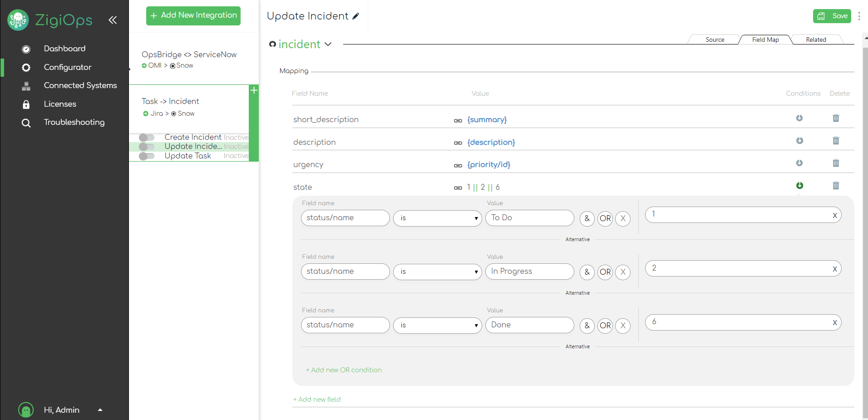Viewport: 868px width, 420px height.
Task: Switch to the Source tab
Action: point(715,40)
